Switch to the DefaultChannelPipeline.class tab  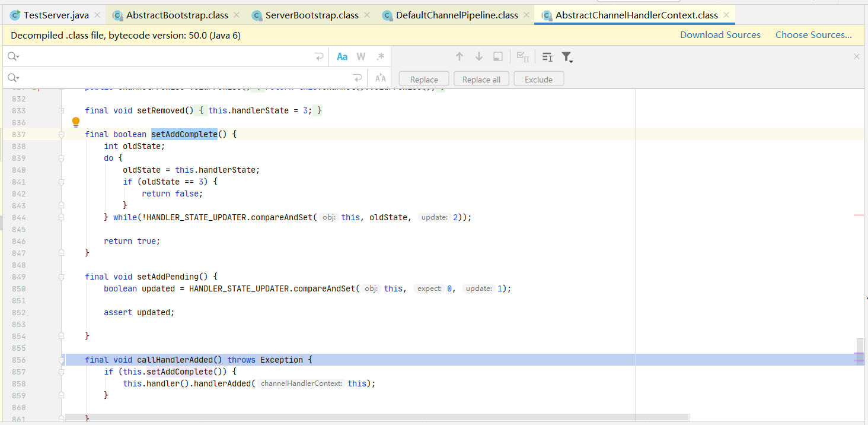(x=457, y=15)
